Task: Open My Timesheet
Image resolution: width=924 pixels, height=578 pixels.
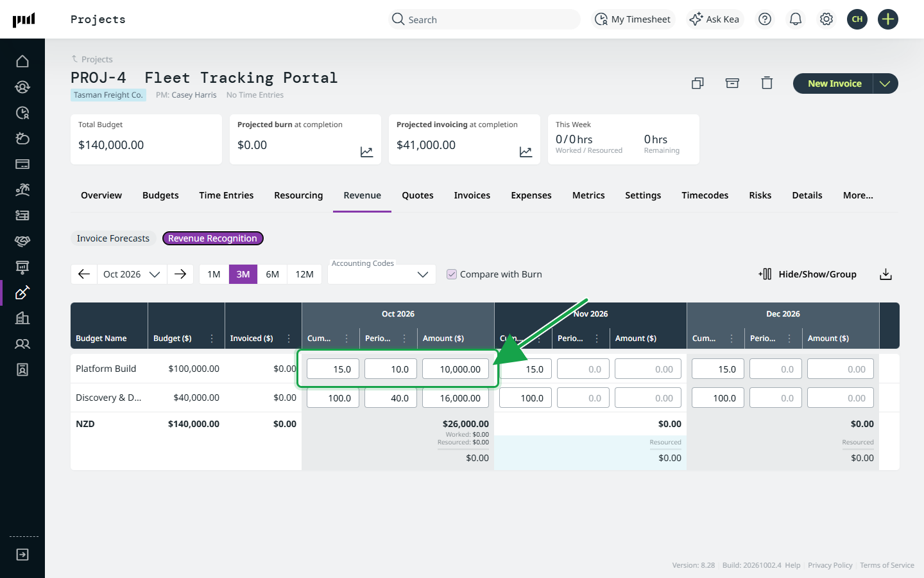Action: (633, 19)
